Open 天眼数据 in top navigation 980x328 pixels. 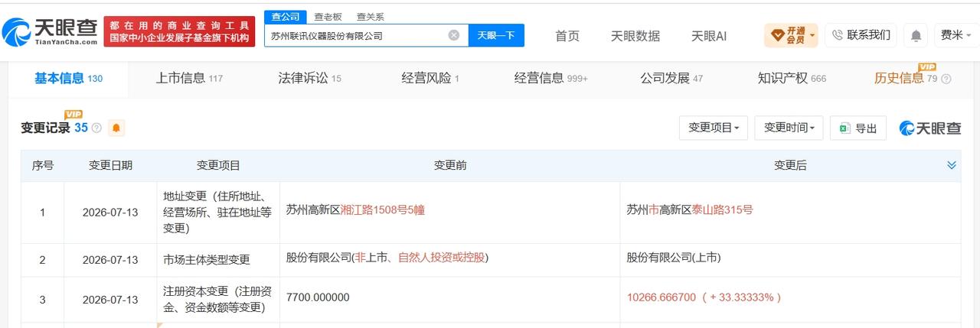tap(635, 36)
